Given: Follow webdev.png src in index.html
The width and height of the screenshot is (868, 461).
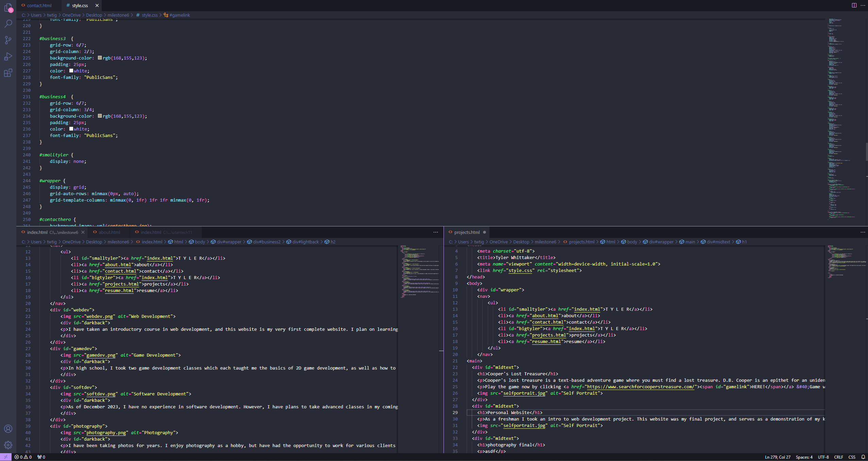Looking at the screenshot, I should point(99,316).
